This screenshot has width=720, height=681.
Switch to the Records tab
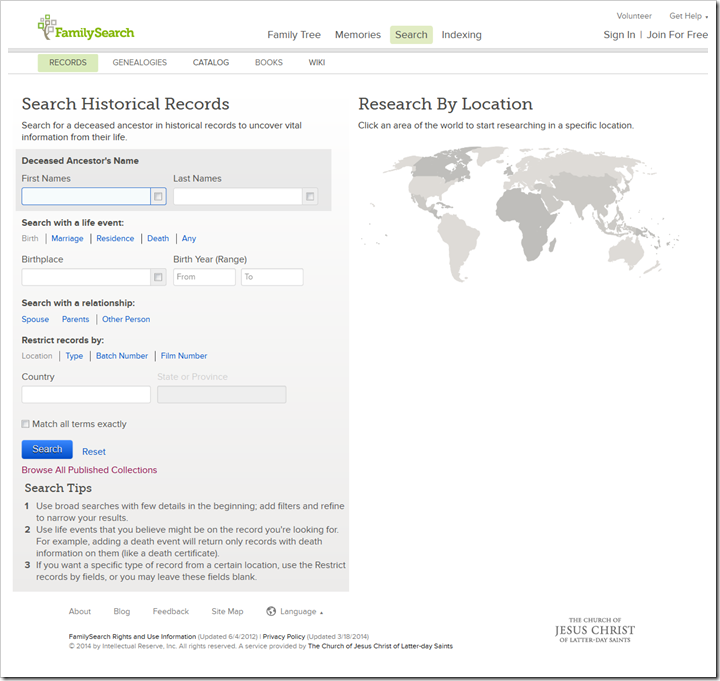pos(68,62)
